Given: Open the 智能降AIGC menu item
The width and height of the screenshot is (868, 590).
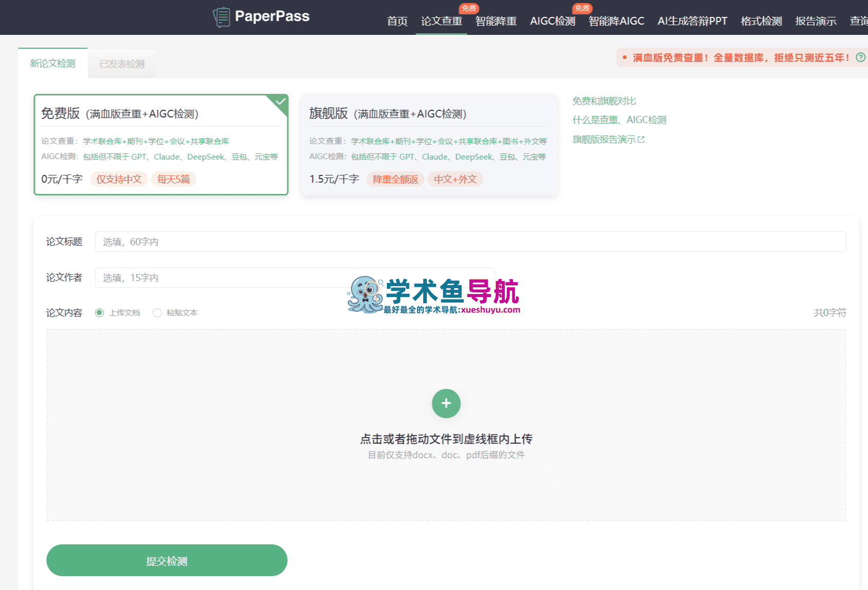Looking at the screenshot, I should click(616, 21).
